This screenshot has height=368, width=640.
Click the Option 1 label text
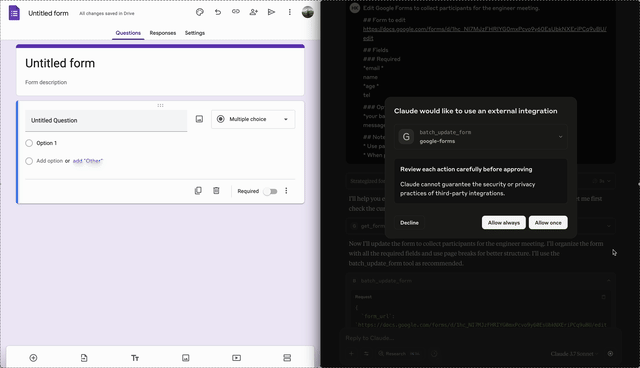point(47,143)
